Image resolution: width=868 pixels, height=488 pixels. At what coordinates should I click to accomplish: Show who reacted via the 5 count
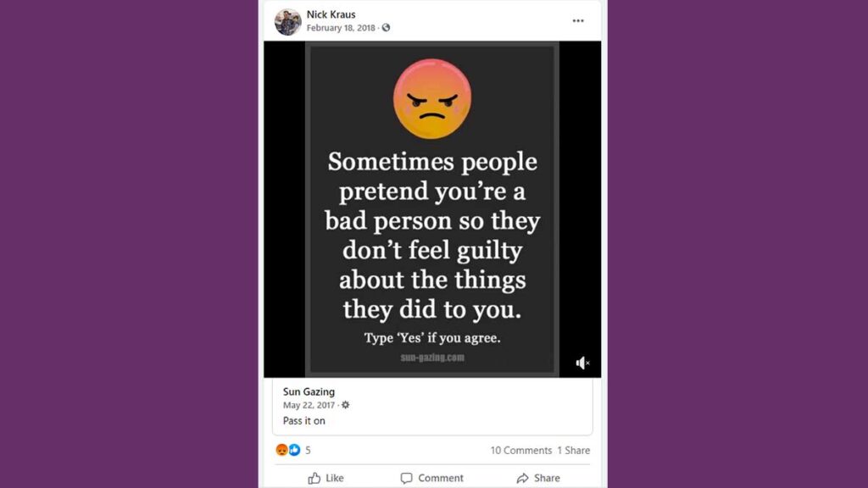(x=308, y=451)
